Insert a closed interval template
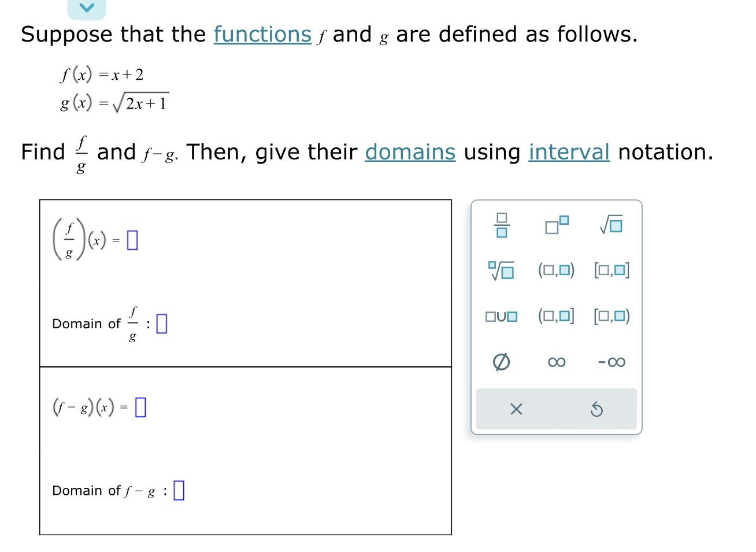The height and width of the screenshot is (552, 756). [611, 270]
